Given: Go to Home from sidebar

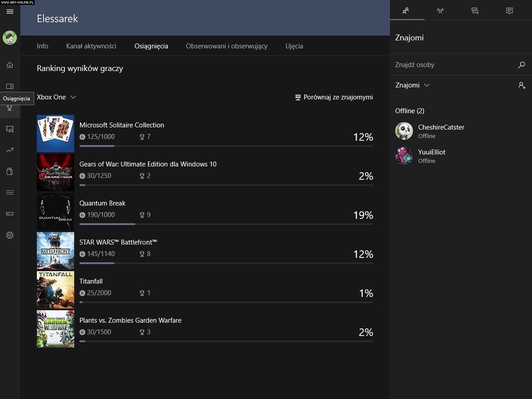Looking at the screenshot, I should click(x=10, y=65).
